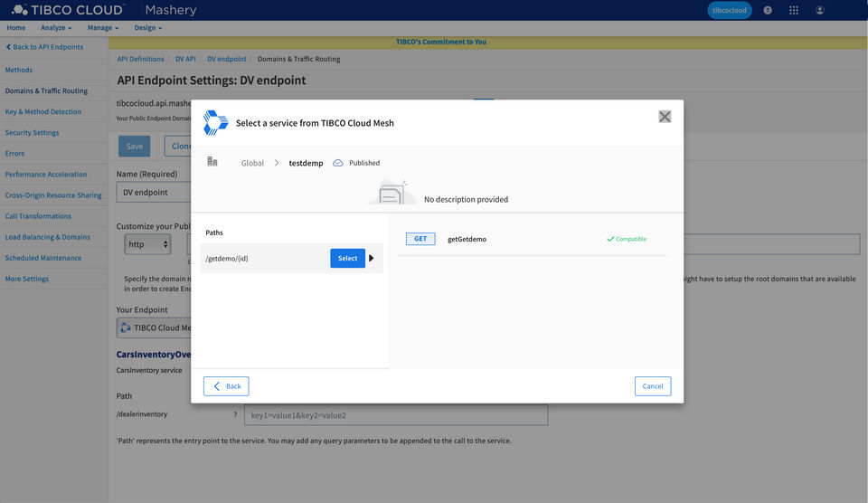This screenshot has height=503, width=868.
Task: Open DV API breadcrumb link
Action: pos(185,59)
